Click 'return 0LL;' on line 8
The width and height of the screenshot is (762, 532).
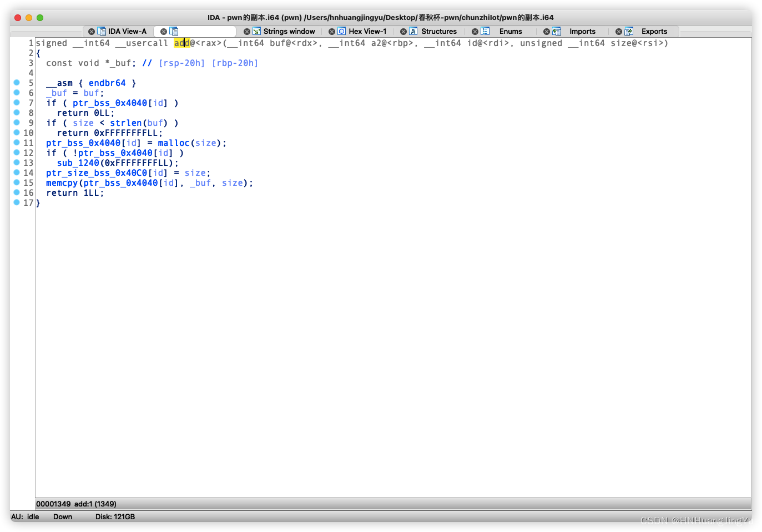click(x=86, y=113)
